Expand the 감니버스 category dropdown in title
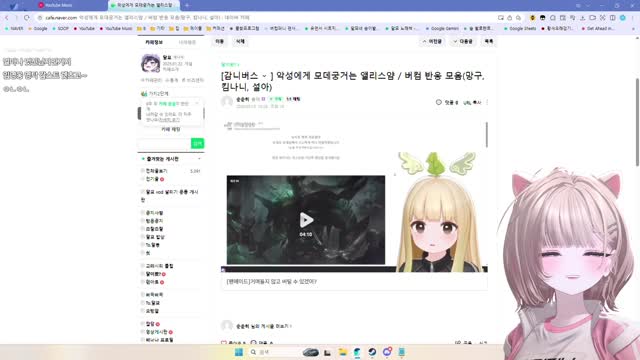Image resolution: width=640 pixels, height=360 pixels. pos(264,76)
